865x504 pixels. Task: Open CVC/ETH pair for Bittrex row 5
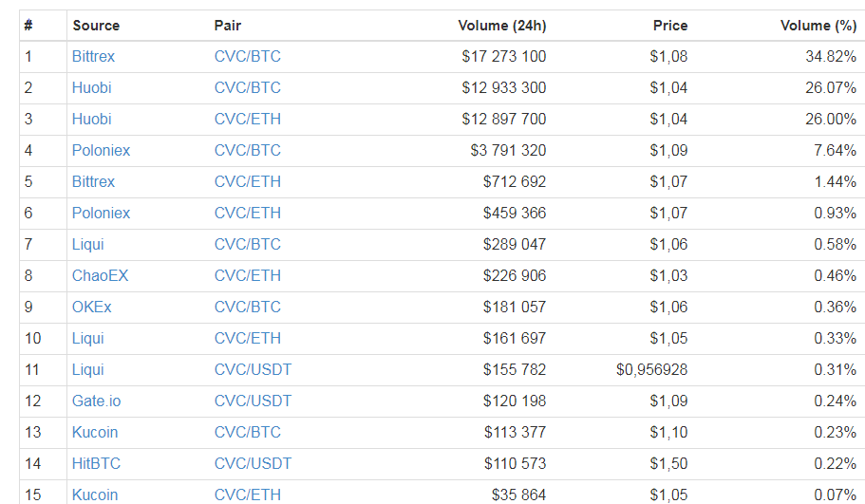coord(248,182)
